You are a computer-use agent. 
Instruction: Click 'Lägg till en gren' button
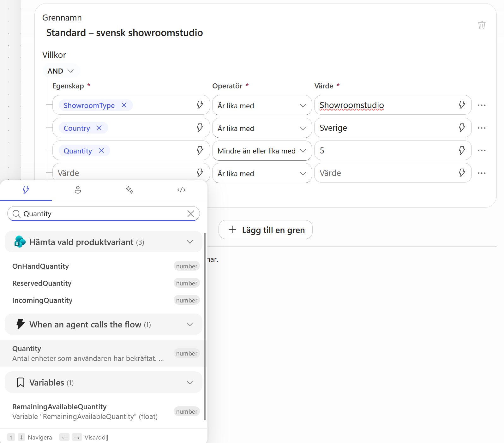pyautogui.click(x=266, y=230)
